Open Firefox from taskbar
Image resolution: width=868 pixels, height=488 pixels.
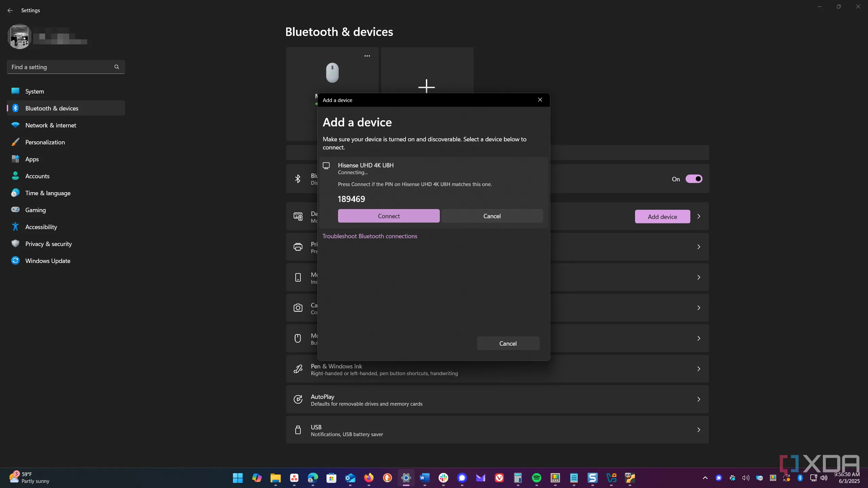pos(369,478)
